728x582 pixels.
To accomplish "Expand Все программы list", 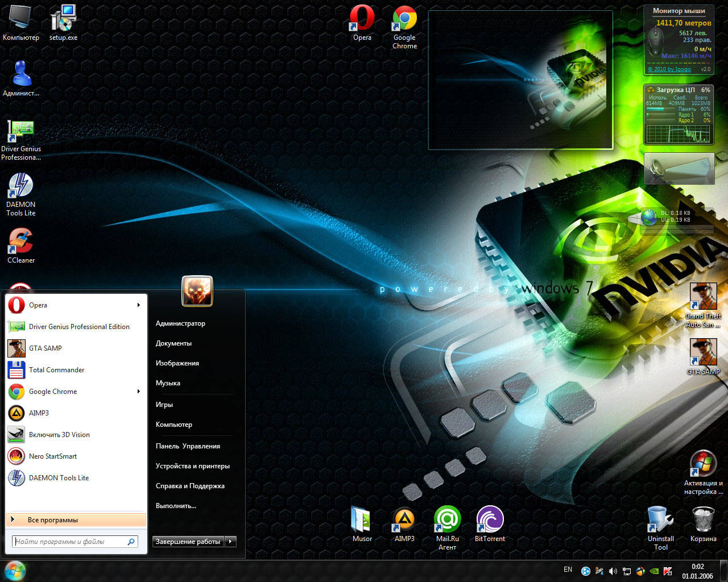I will click(76, 520).
